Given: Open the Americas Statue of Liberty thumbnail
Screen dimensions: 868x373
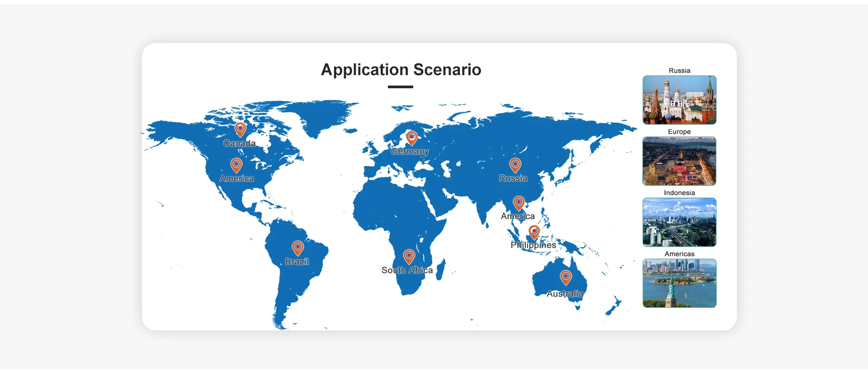Looking at the screenshot, I should pyautogui.click(x=679, y=283).
